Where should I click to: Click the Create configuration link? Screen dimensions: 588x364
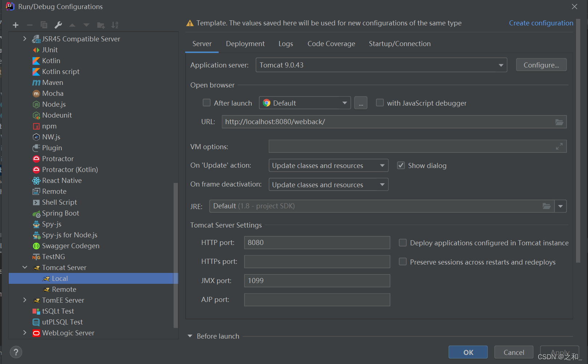pos(541,23)
